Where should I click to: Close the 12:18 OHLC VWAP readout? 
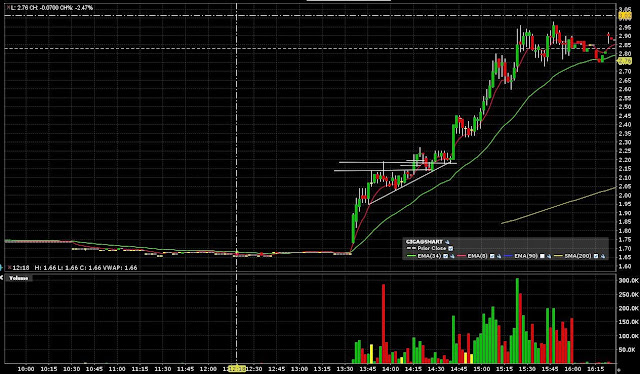point(9,267)
